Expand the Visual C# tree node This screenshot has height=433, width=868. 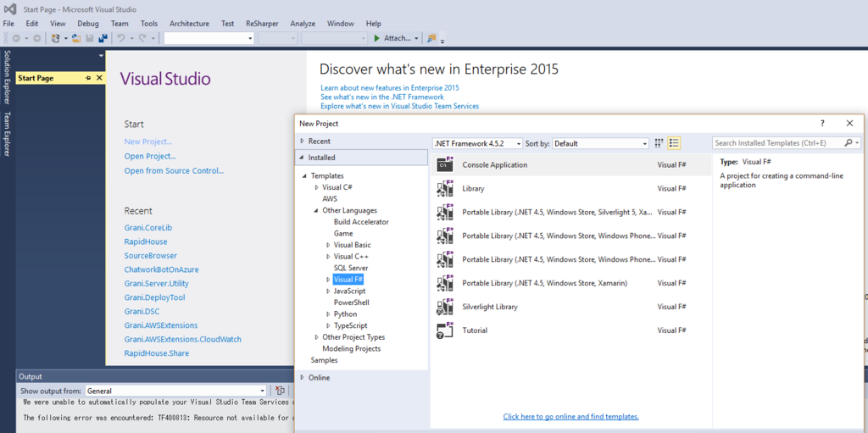click(x=317, y=187)
